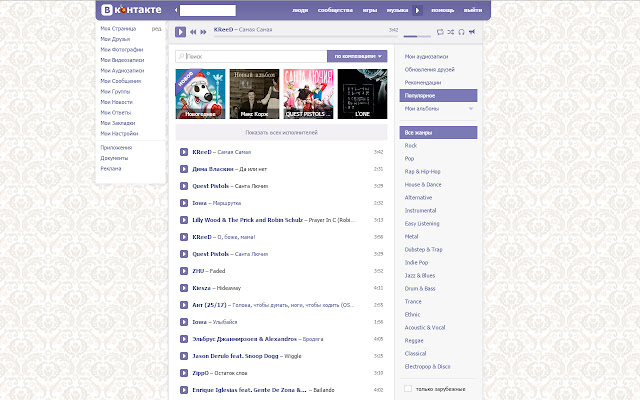
Task: Play Lilly Wood & The Prick track
Action: [184, 220]
